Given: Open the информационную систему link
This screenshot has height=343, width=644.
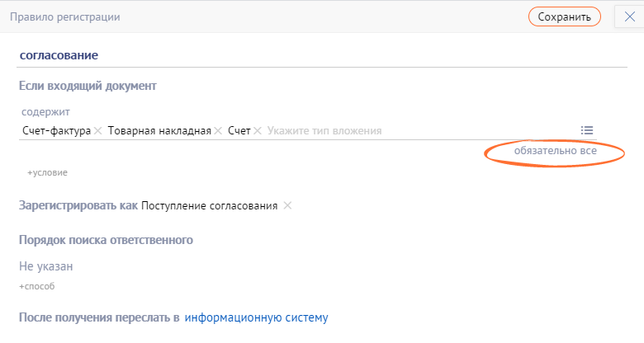Looking at the screenshot, I should click(256, 317).
